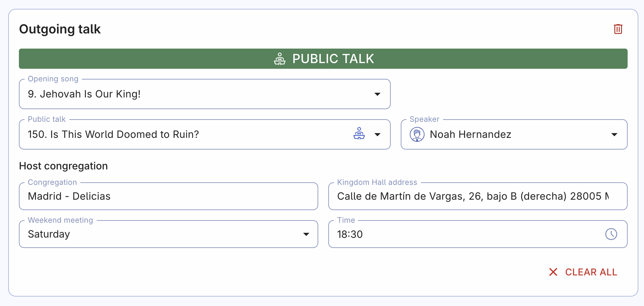Focus the Kingdom Hall address field

pos(473,196)
